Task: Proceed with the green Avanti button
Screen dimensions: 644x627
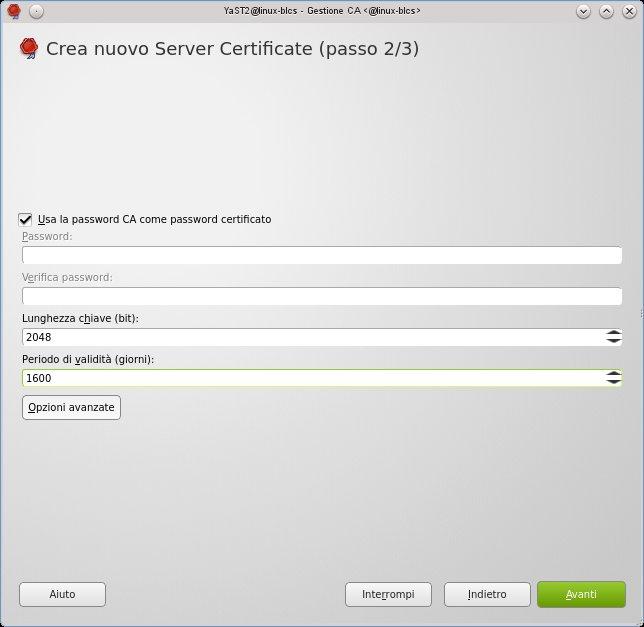Action: click(x=581, y=594)
